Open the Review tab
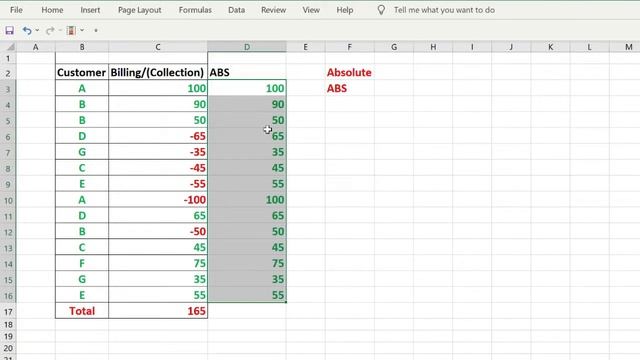Image resolution: width=640 pixels, height=360 pixels. click(x=273, y=10)
